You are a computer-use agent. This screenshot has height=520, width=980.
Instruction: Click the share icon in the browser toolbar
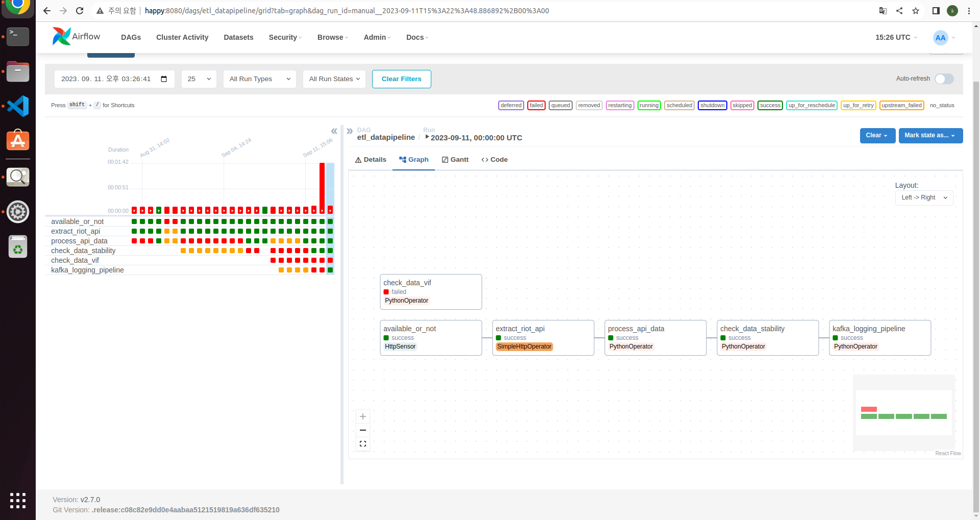coord(899,10)
